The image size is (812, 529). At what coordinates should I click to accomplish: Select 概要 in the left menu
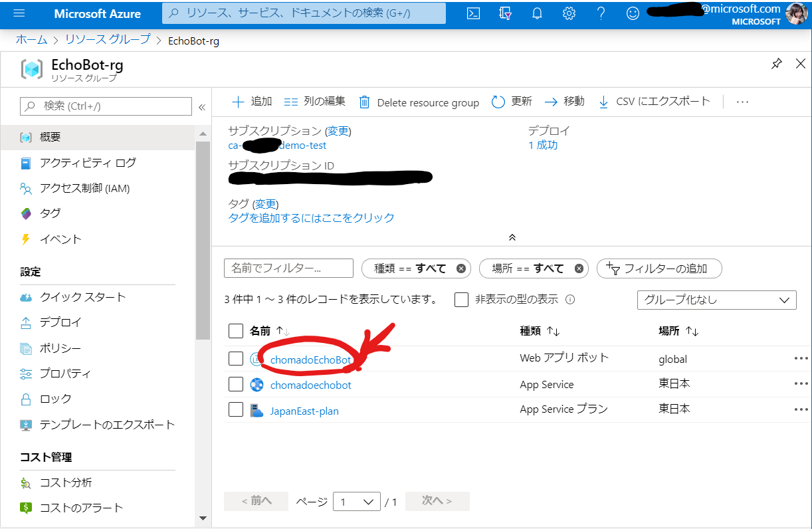click(98, 137)
